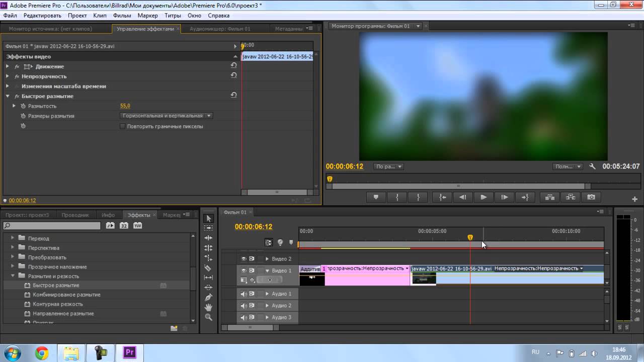Create new custom bin in Effects panel
The width and height of the screenshot is (644, 362).
[174, 328]
